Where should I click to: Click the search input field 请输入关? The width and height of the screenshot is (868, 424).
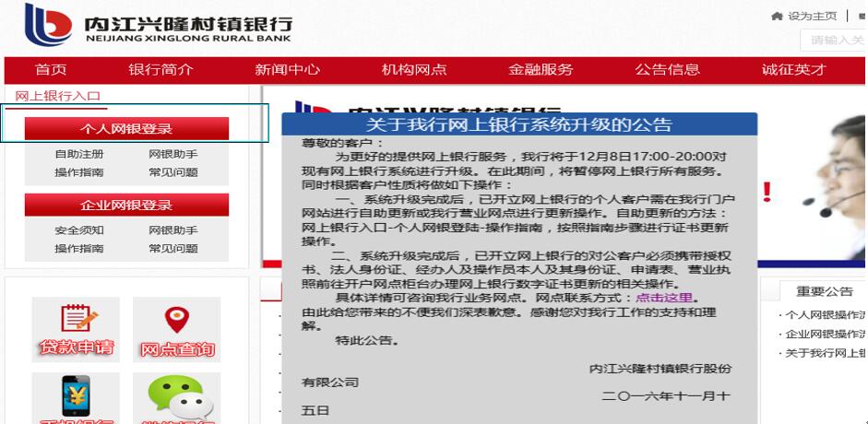coord(834,40)
